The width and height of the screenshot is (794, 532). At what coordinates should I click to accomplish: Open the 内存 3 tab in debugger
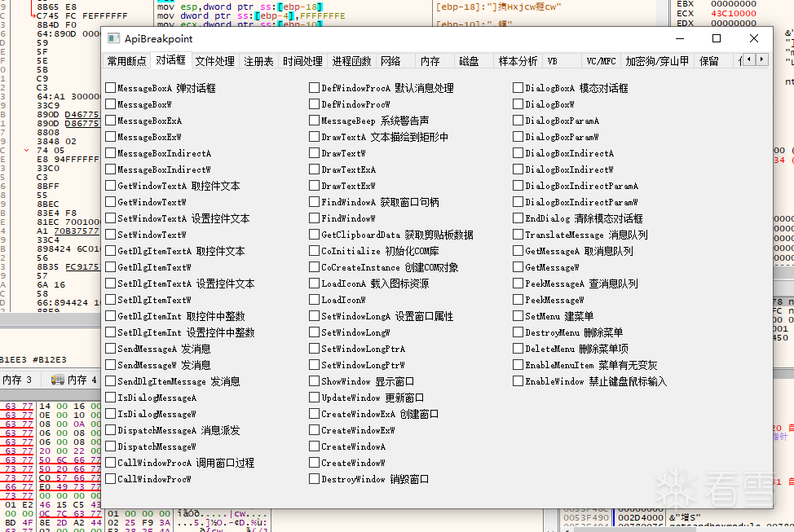[x=17, y=380]
